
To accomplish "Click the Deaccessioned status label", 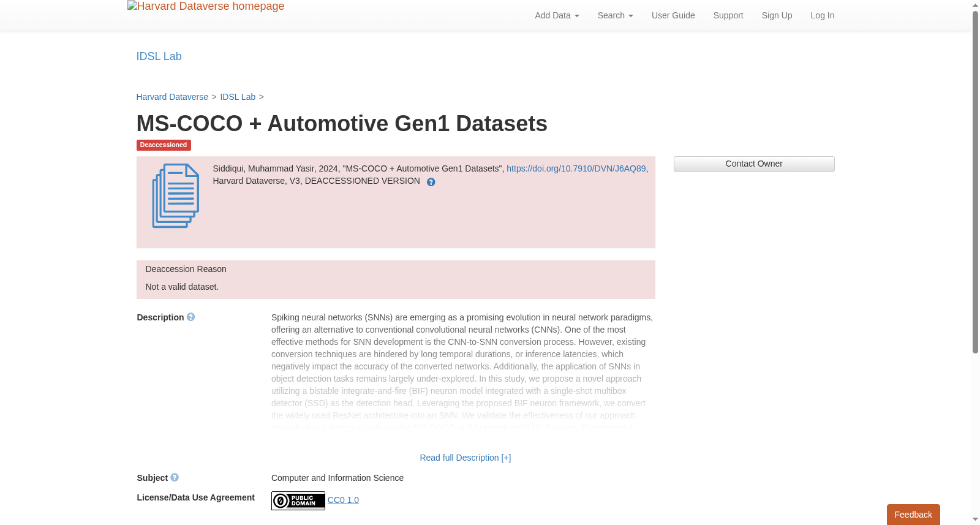I will pos(164,145).
